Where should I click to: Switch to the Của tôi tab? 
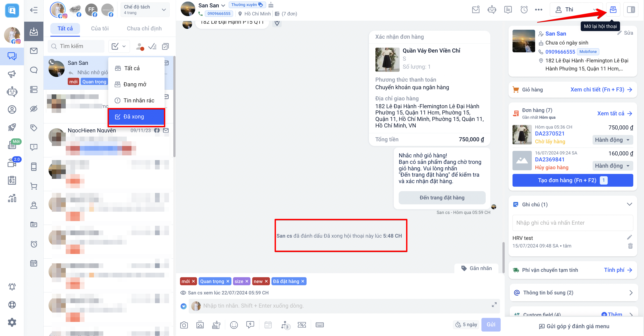point(100,28)
